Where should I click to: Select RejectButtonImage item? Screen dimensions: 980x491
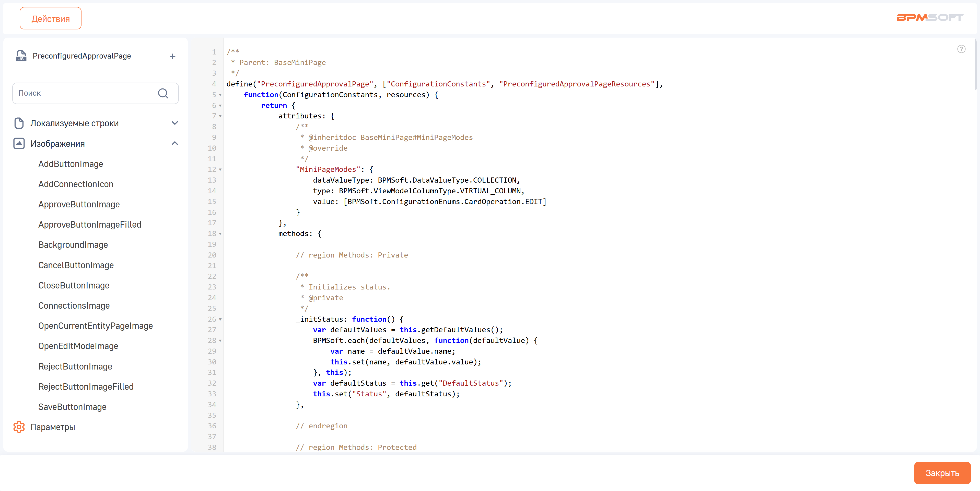coord(75,366)
